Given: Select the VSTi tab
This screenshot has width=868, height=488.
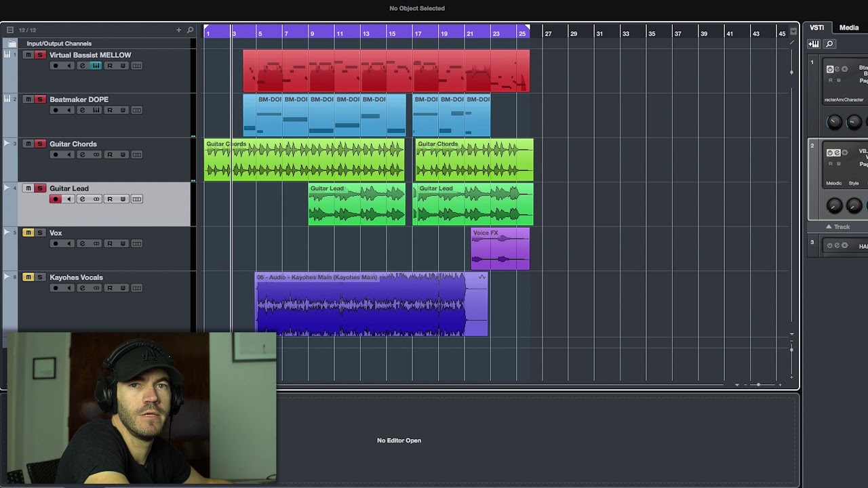Looking at the screenshot, I should pyautogui.click(x=816, y=28).
